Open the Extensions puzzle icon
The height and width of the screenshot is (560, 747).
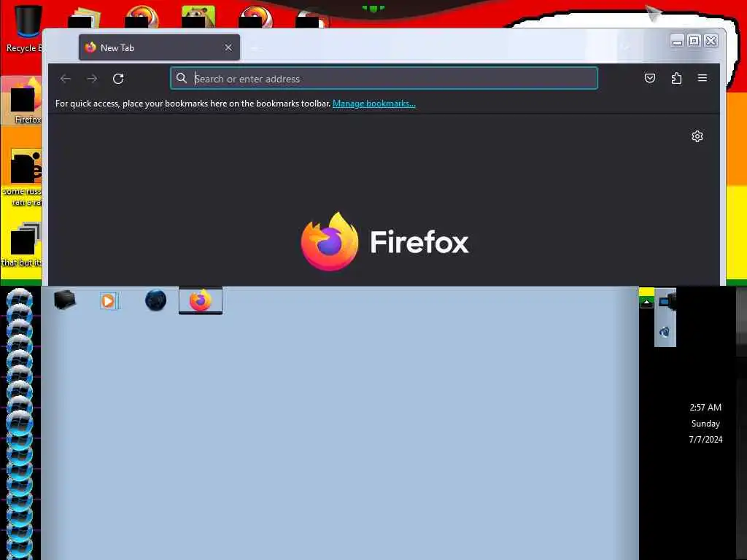point(676,78)
